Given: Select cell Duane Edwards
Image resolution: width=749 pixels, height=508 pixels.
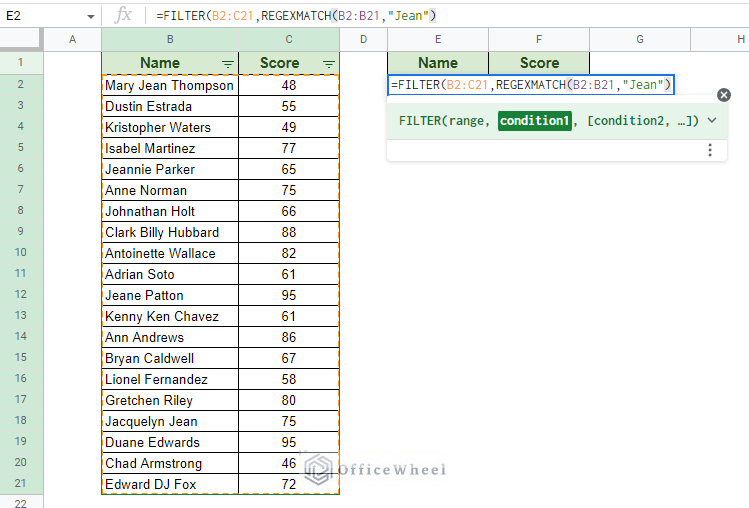Looking at the screenshot, I should coord(170,443).
